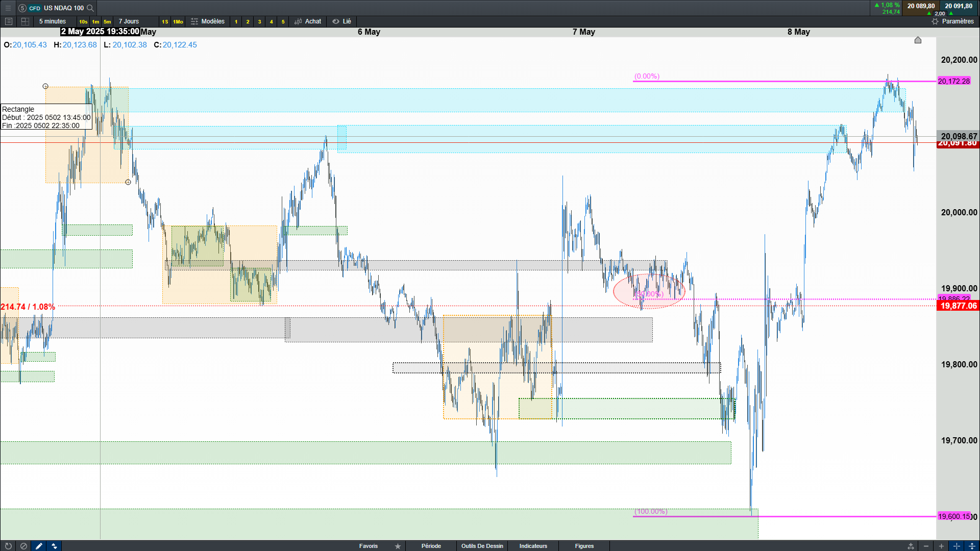Image resolution: width=980 pixels, height=551 pixels.
Task: Click the cancel/disable drawing icon
Action: 23,546
